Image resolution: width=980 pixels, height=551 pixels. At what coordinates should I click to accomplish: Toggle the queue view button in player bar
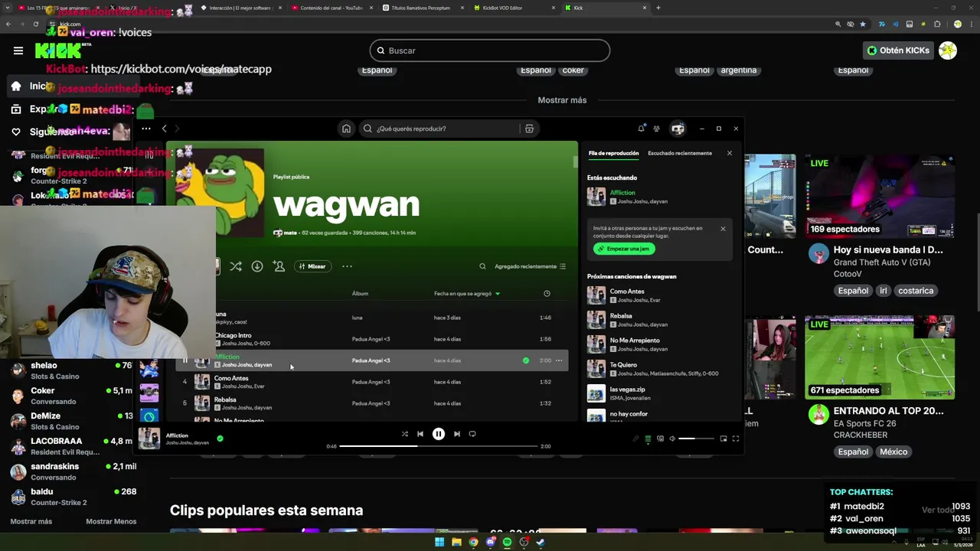click(x=648, y=439)
